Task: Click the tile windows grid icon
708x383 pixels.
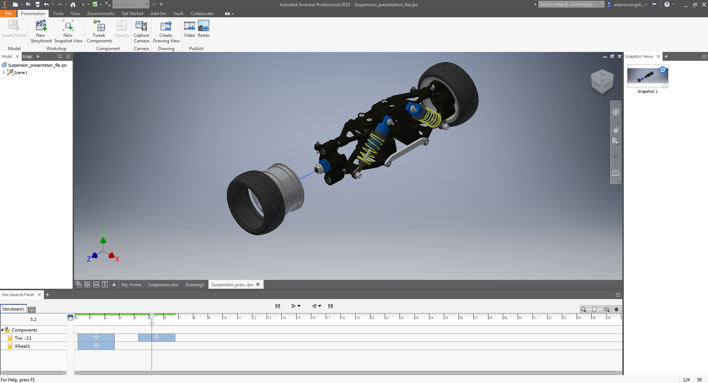Action: click(x=87, y=285)
